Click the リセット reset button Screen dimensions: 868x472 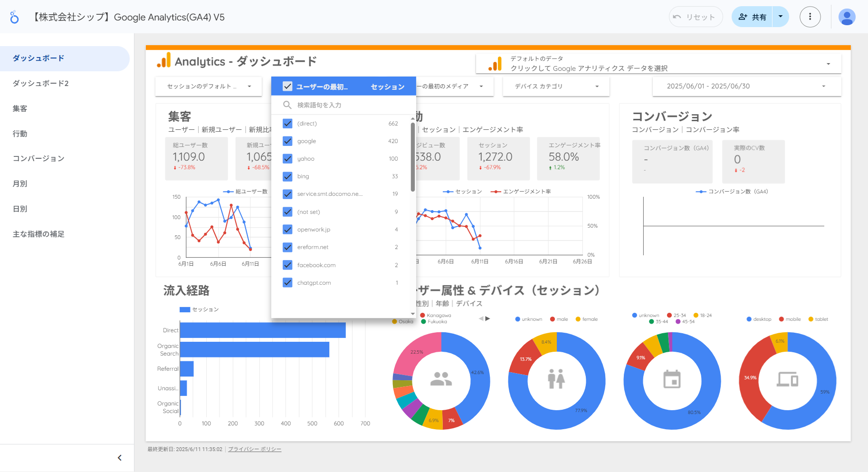click(696, 17)
